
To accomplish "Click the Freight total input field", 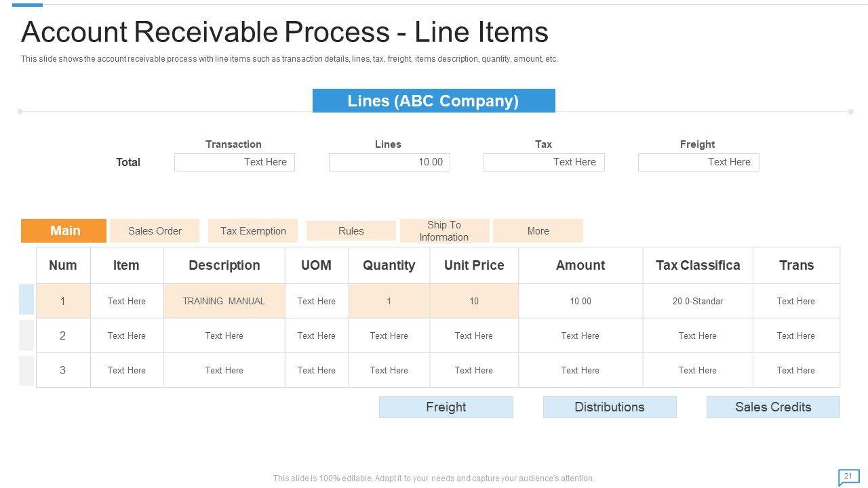I will [x=698, y=162].
